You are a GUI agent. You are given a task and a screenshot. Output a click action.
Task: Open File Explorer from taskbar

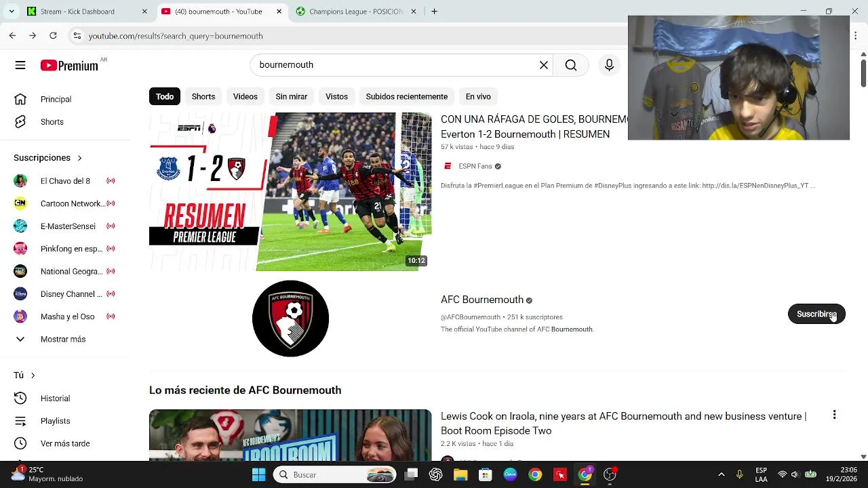(460, 474)
